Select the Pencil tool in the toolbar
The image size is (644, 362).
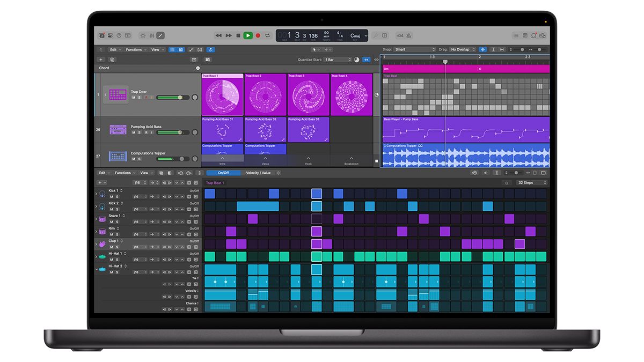point(160,35)
